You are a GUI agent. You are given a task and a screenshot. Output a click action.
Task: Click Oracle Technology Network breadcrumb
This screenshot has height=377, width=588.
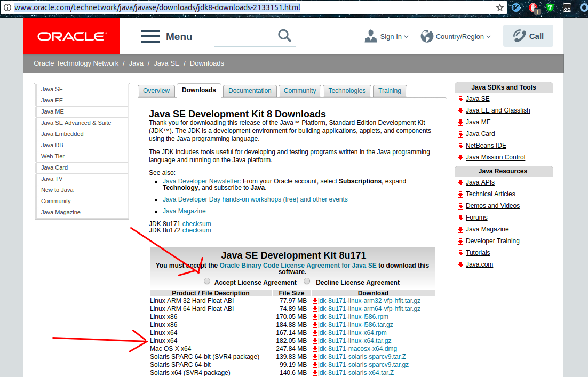(x=76, y=63)
